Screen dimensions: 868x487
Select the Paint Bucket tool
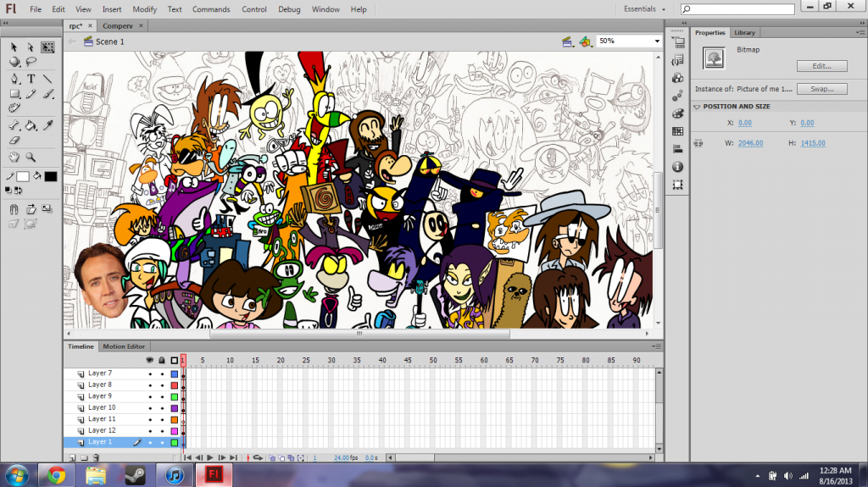(x=31, y=126)
